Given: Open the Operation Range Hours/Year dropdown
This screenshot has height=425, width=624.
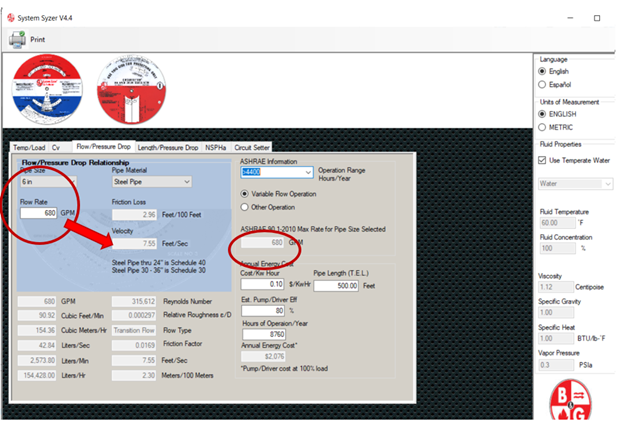Looking at the screenshot, I should click(277, 172).
